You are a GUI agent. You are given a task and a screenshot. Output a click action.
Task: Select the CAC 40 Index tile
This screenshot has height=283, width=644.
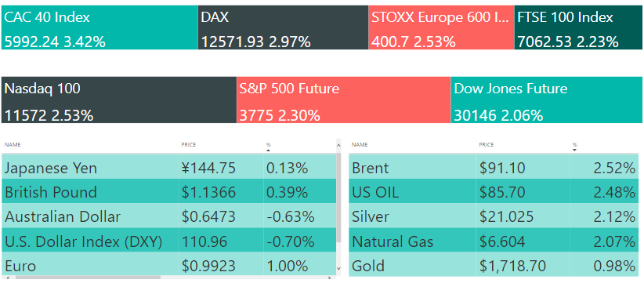[99, 27]
